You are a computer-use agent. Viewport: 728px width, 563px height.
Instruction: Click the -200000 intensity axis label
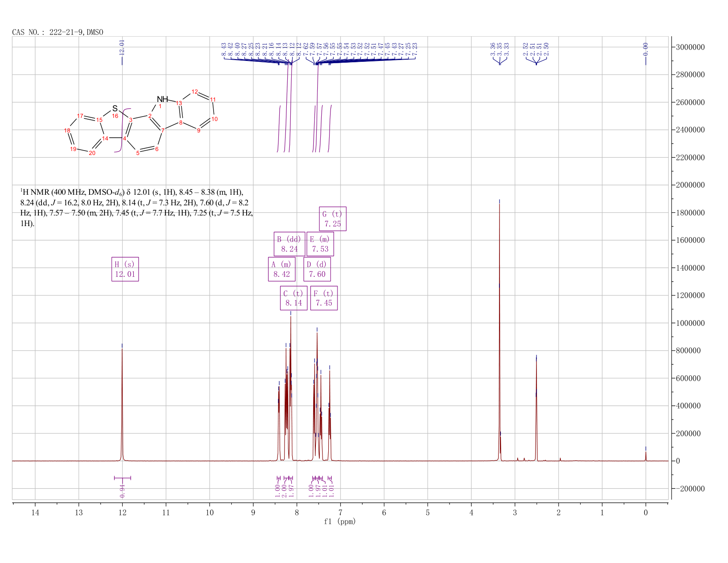690,489
